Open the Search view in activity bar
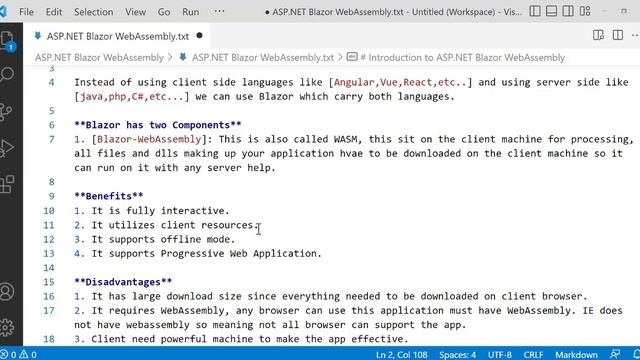 pyautogui.click(x=7, y=75)
